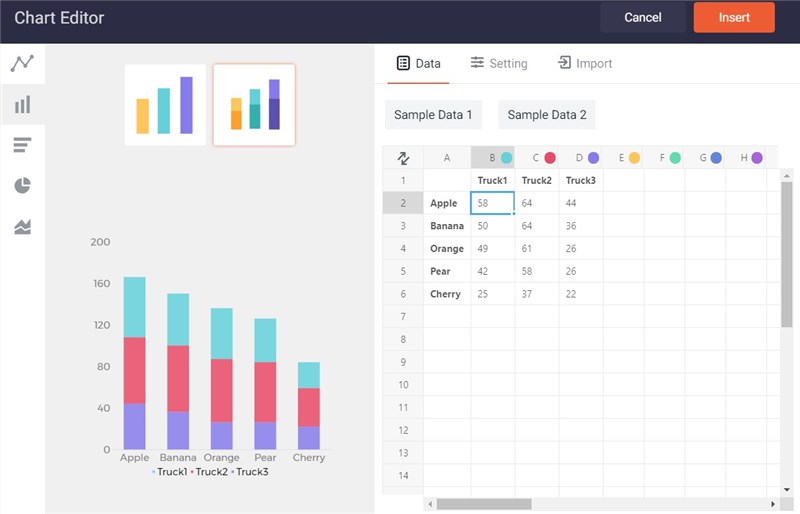The image size is (800, 514).
Task: Choose the grouped bar chart thumbnail
Action: click(165, 105)
